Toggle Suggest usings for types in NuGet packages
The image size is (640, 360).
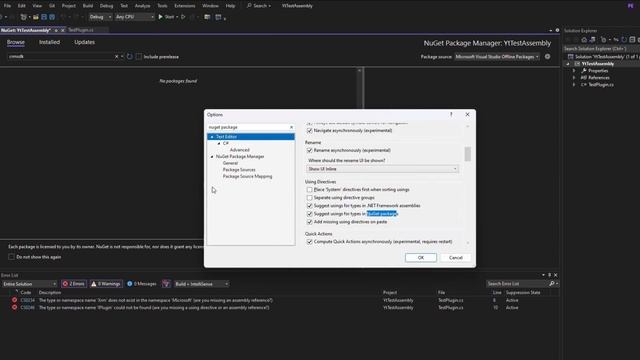click(x=309, y=214)
